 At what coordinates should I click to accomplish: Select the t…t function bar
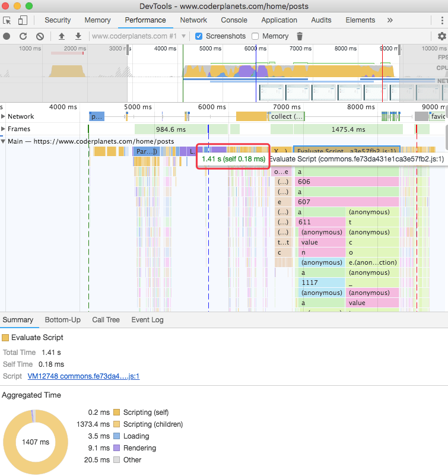click(x=283, y=242)
